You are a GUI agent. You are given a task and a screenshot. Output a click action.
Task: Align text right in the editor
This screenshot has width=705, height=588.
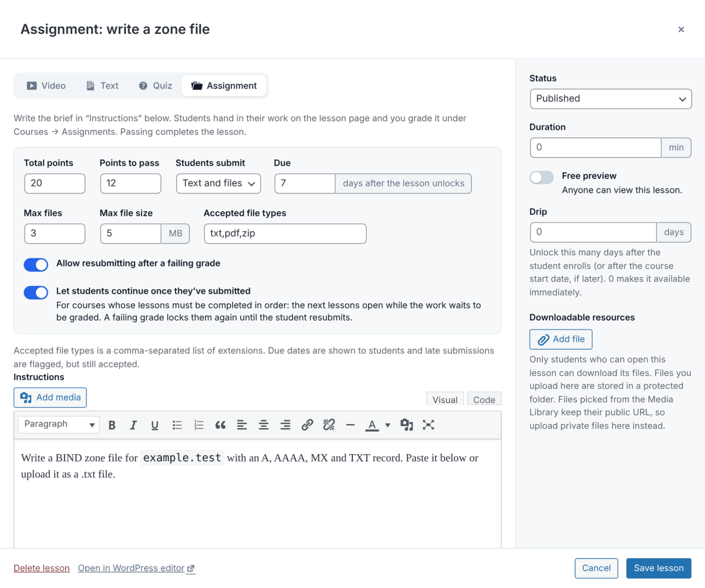click(285, 425)
